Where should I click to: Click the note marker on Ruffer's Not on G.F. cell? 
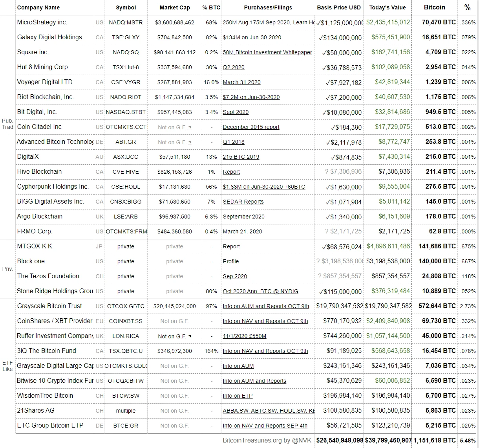point(190,336)
